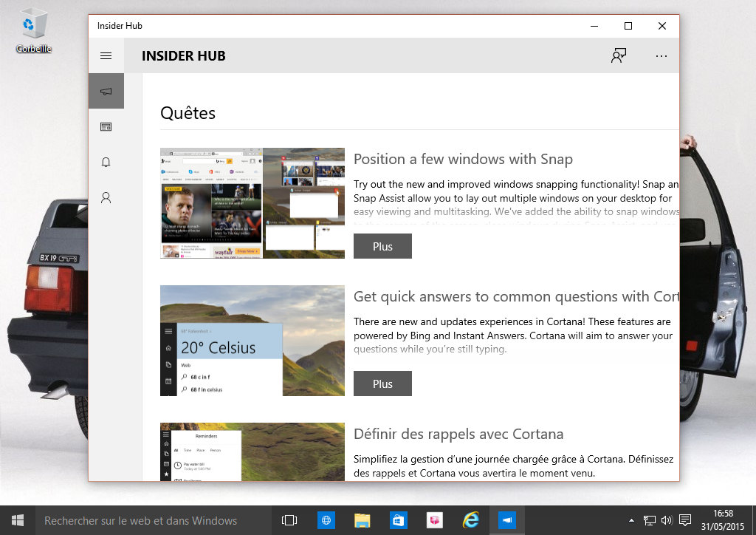
Task: Select 'Get quick answers to common questions' title
Action: 516,296
